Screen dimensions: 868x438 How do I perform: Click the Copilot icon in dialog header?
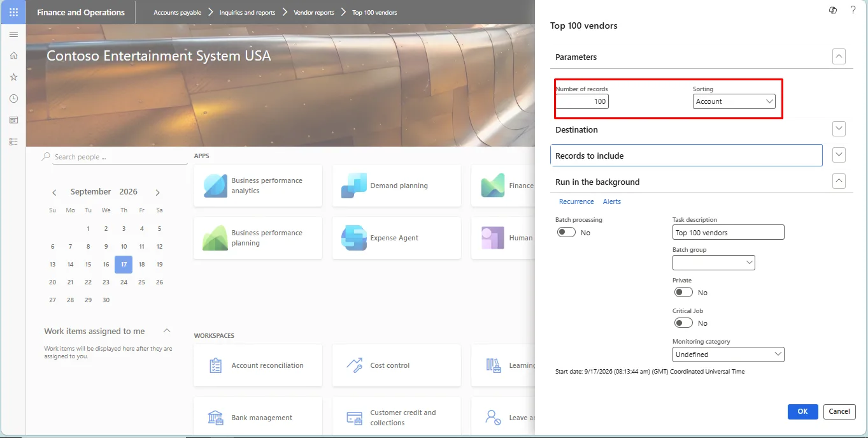click(833, 10)
